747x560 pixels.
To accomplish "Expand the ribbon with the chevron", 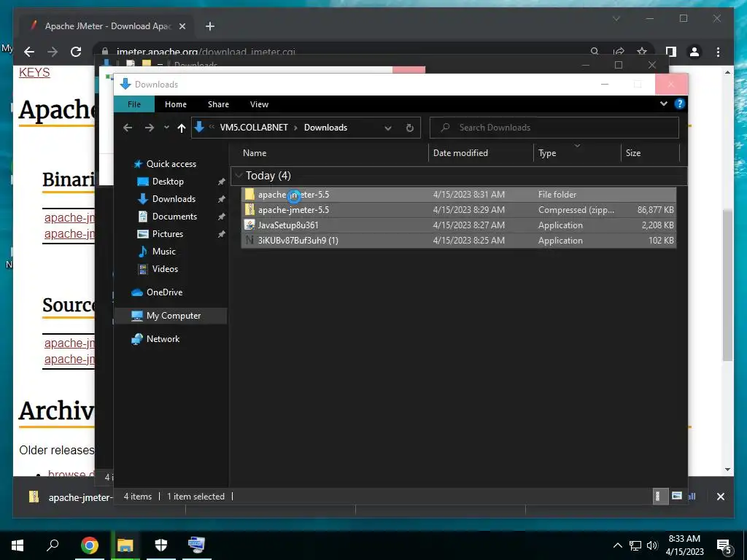I will [x=664, y=104].
